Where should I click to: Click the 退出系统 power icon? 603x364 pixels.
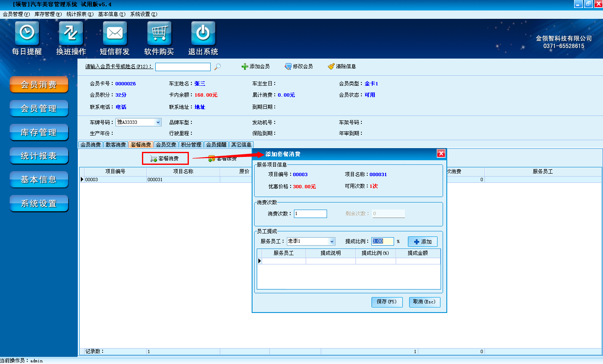(203, 33)
